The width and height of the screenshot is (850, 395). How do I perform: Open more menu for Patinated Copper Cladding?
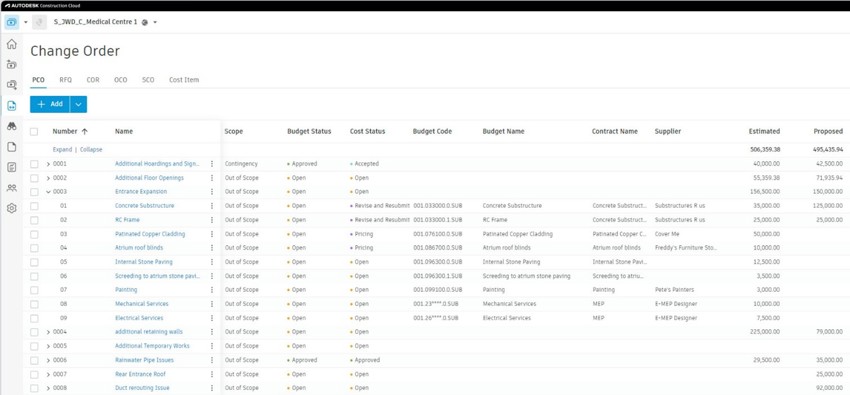point(212,234)
